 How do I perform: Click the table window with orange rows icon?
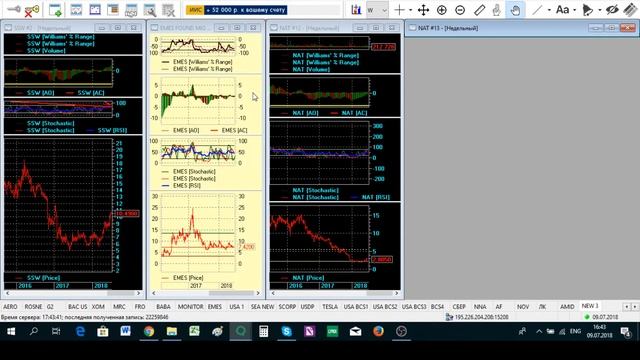point(113,9)
